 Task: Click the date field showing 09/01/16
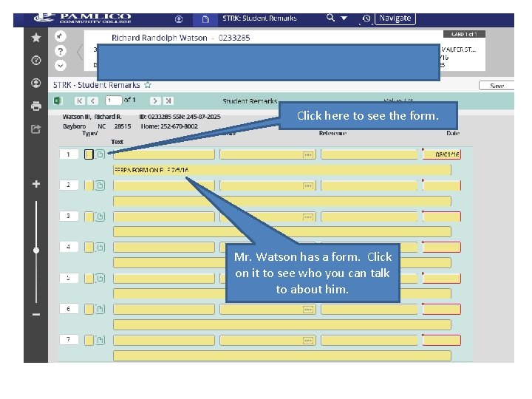(x=441, y=154)
